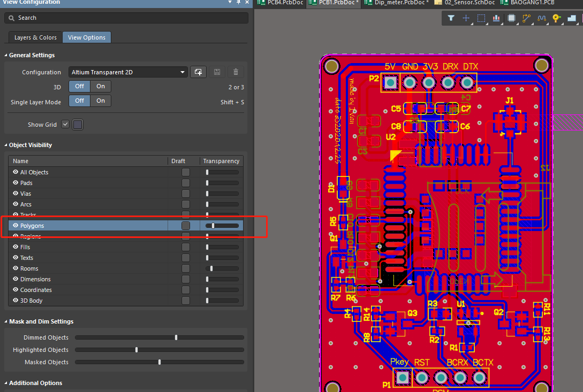Adjust the Dimmed Objects slider
583x392 pixels.
tap(177, 337)
